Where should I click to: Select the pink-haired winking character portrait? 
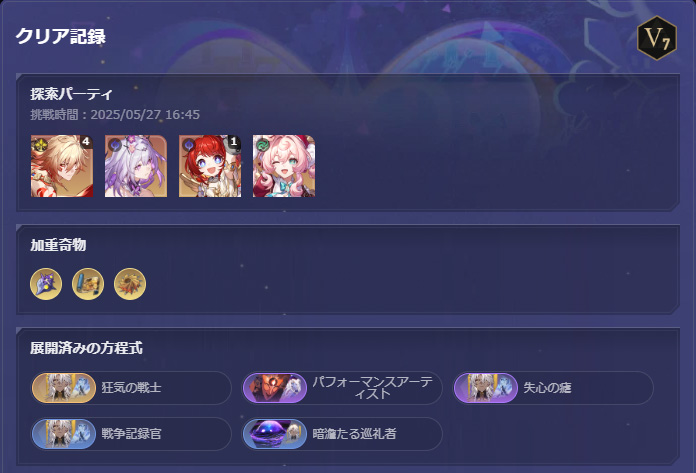click(284, 166)
